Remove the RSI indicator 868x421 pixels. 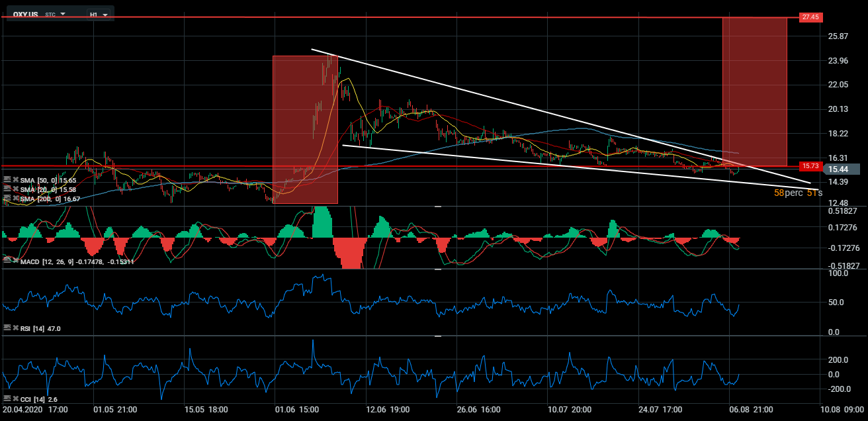15,328
